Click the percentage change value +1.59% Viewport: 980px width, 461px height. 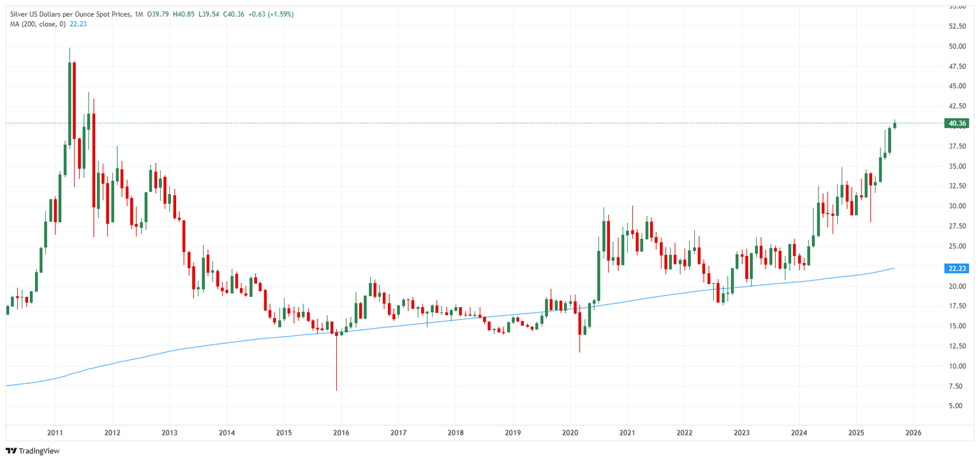point(279,13)
